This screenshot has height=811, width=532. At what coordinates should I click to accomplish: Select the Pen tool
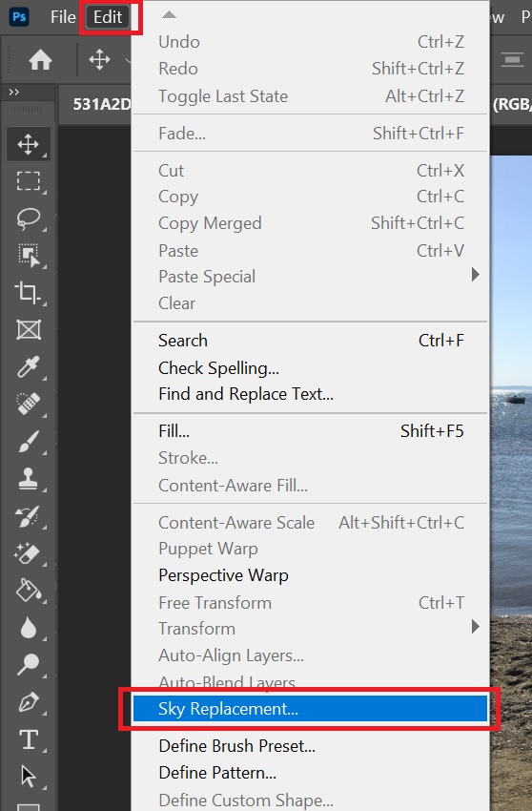[x=28, y=702]
